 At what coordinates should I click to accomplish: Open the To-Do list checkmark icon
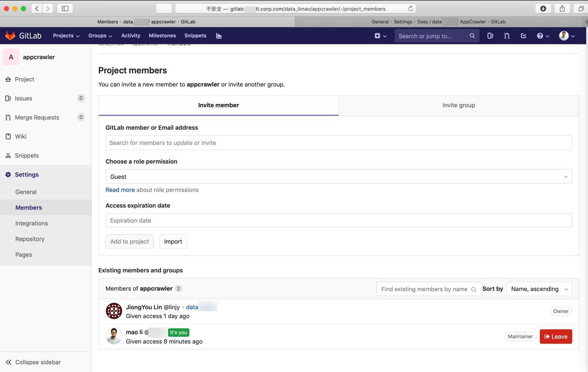524,36
